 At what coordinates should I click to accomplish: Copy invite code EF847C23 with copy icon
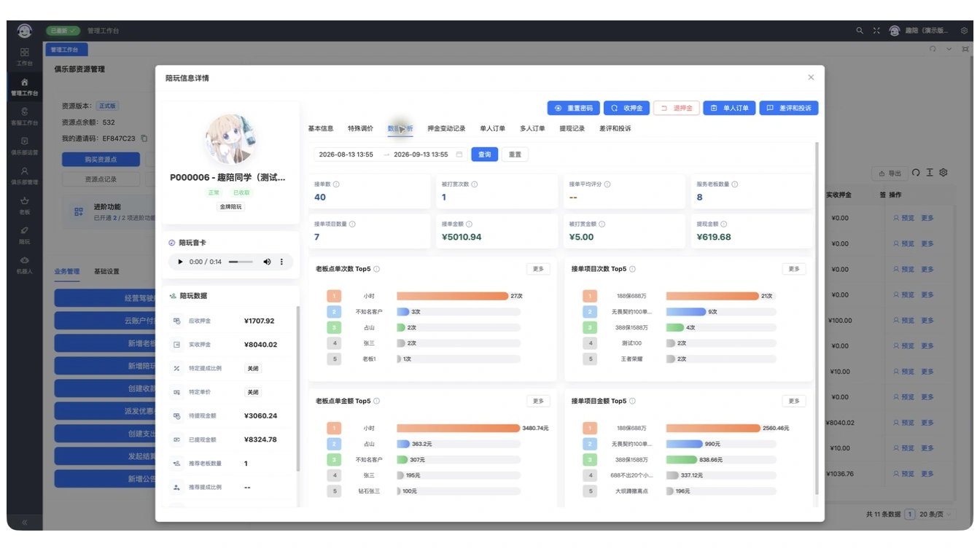(144, 138)
